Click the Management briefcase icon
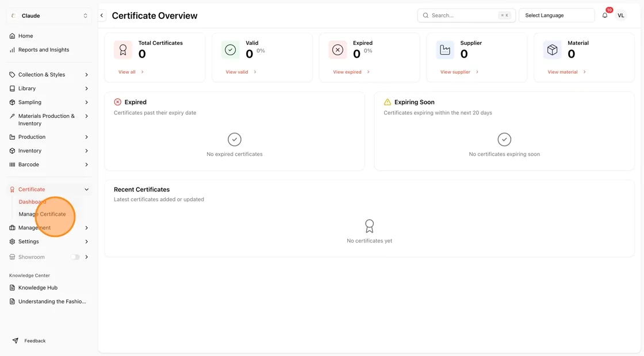The height and width of the screenshot is (356, 644). click(12, 228)
